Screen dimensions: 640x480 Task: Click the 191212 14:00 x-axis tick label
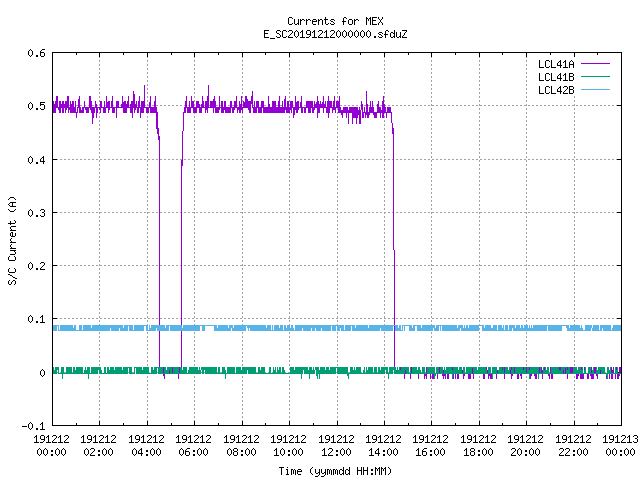coord(384,446)
